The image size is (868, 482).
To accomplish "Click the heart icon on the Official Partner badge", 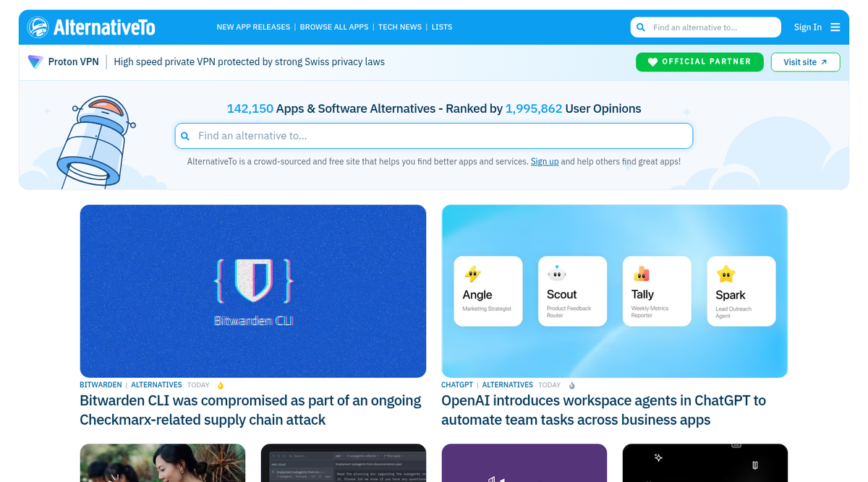I will 652,61.
